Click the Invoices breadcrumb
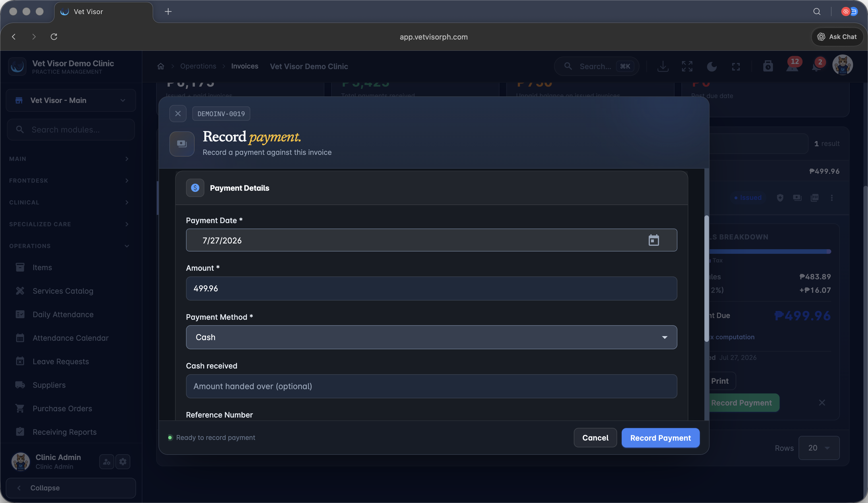The width and height of the screenshot is (868, 503). [x=245, y=66]
